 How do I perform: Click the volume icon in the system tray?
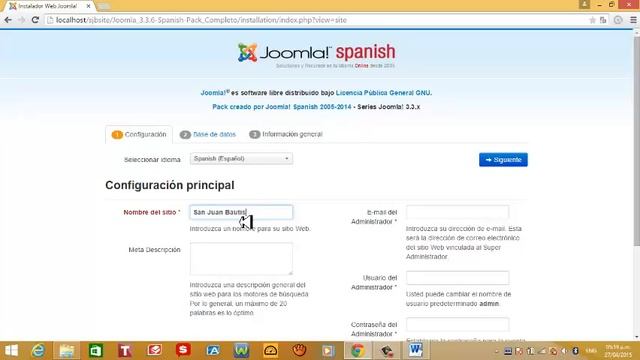pyautogui.click(x=564, y=351)
